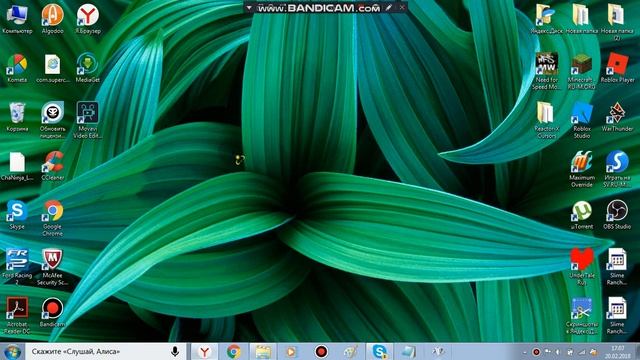
Task: Select the WarThunder desktop shortcut
Action: click(617, 117)
